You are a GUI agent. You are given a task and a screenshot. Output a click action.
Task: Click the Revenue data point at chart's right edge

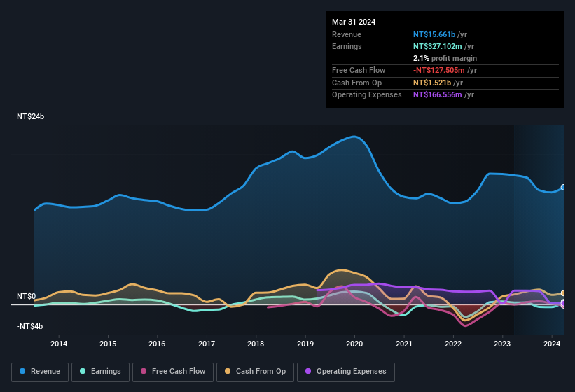coord(563,187)
